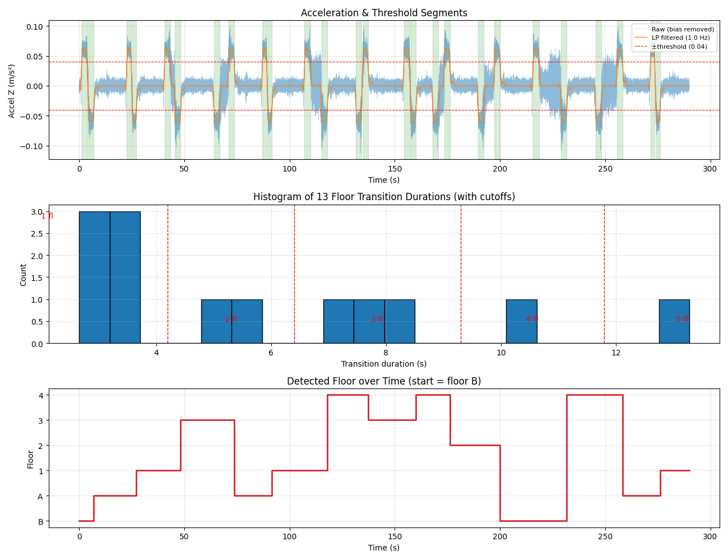This screenshot has height=560, width=728.
Task: Click the red '4 fl' label in the histogram
Action: tap(532, 319)
